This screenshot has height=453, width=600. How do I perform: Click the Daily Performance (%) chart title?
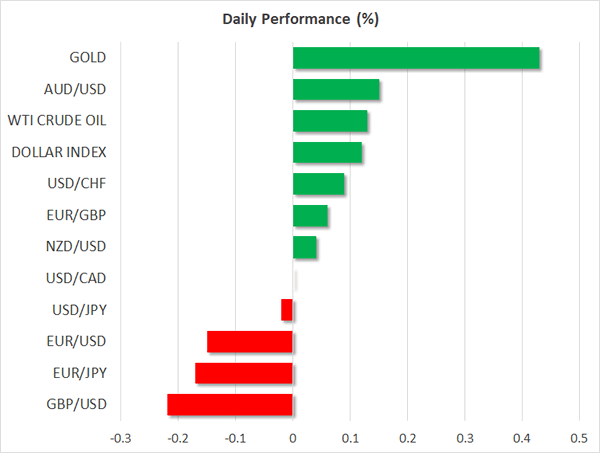click(x=299, y=19)
